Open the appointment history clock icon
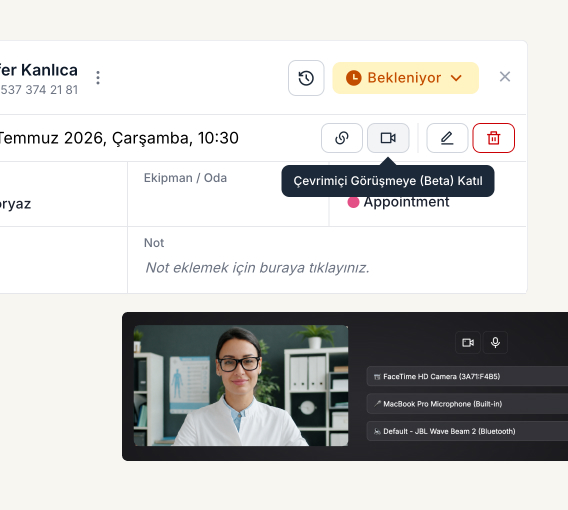The width and height of the screenshot is (568, 510). coord(306,78)
